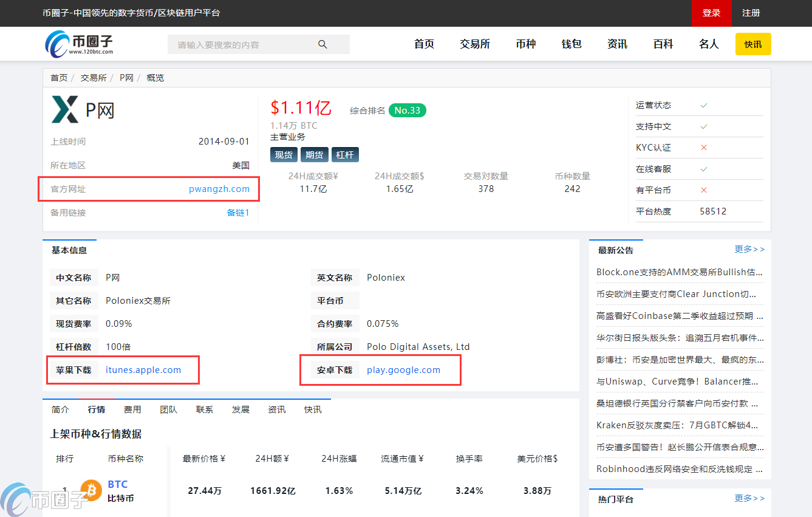Click the 美元价格$ column header

(x=537, y=459)
